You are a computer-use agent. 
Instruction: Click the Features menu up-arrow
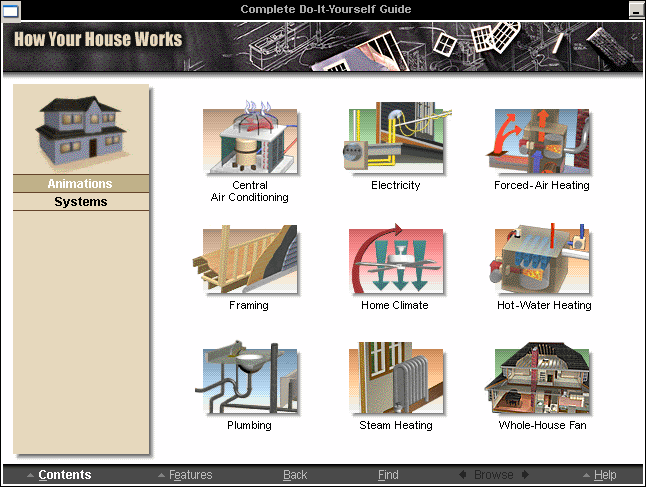pyautogui.click(x=162, y=475)
